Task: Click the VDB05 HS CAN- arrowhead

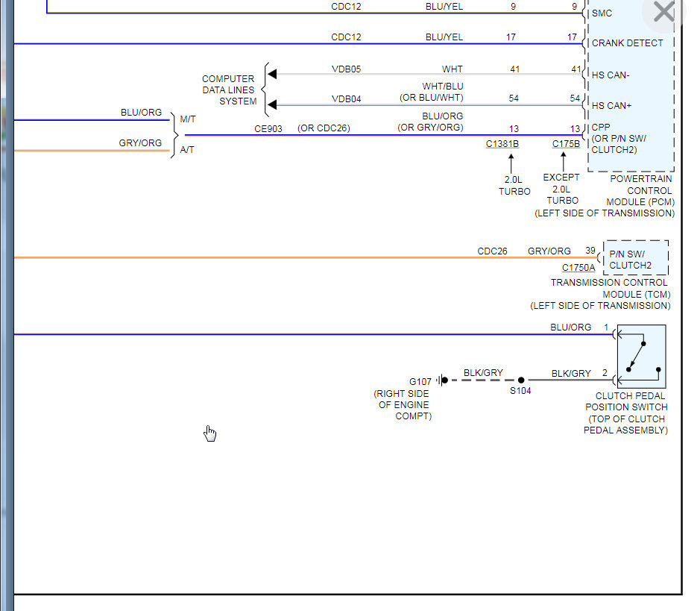Action: pyautogui.click(x=272, y=74)
